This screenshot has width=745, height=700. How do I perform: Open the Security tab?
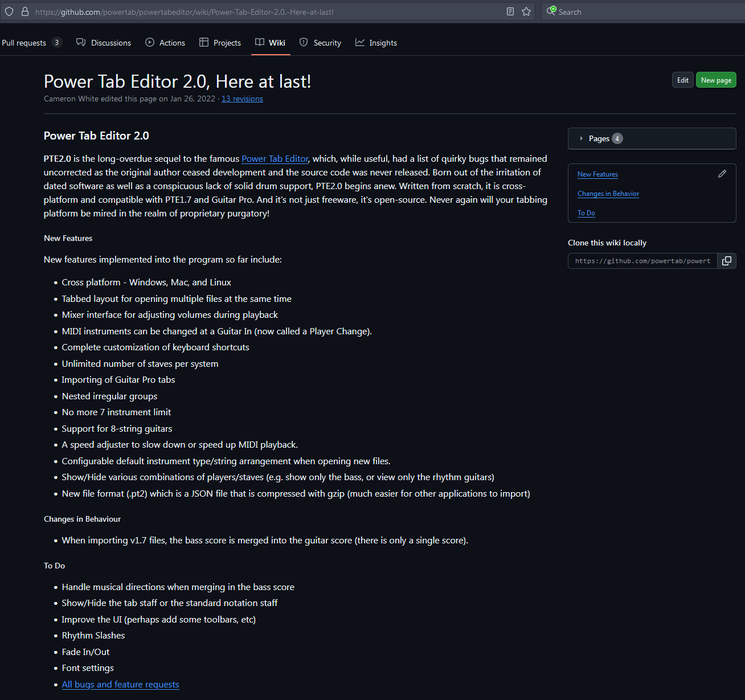321,43
